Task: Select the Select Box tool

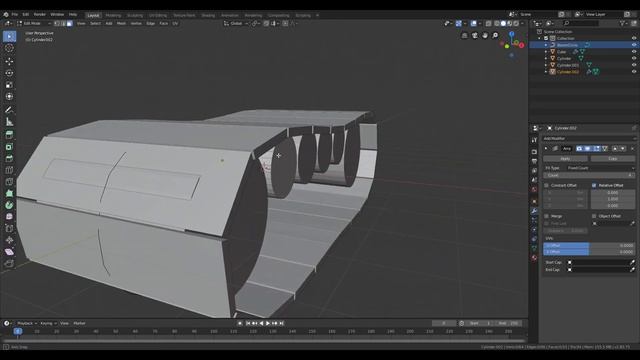Action: (9, 36)
